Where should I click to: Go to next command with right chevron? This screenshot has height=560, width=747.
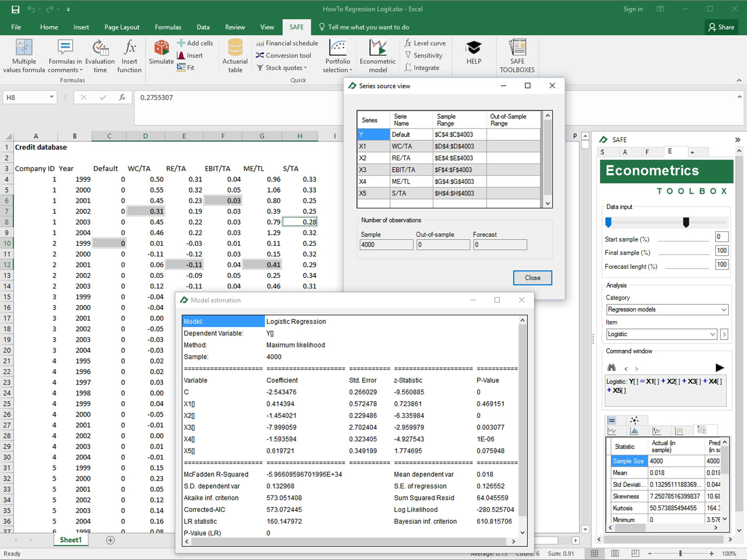click(636, 369)
